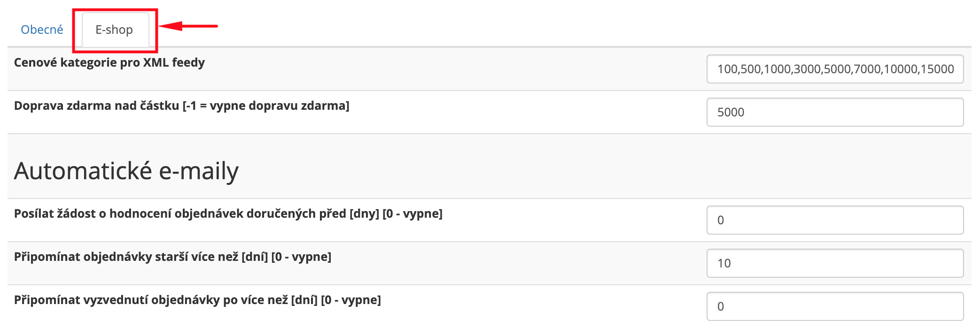Click the "Cenové kategorie pro XML feedy" label
Screen dimensions: 980x335
pyautogui.click(x=109, y=62)
